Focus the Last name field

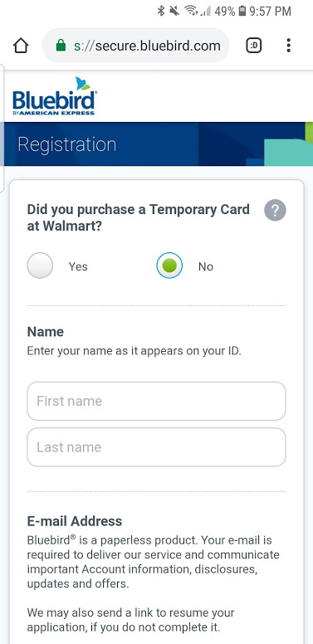point(156,446)
